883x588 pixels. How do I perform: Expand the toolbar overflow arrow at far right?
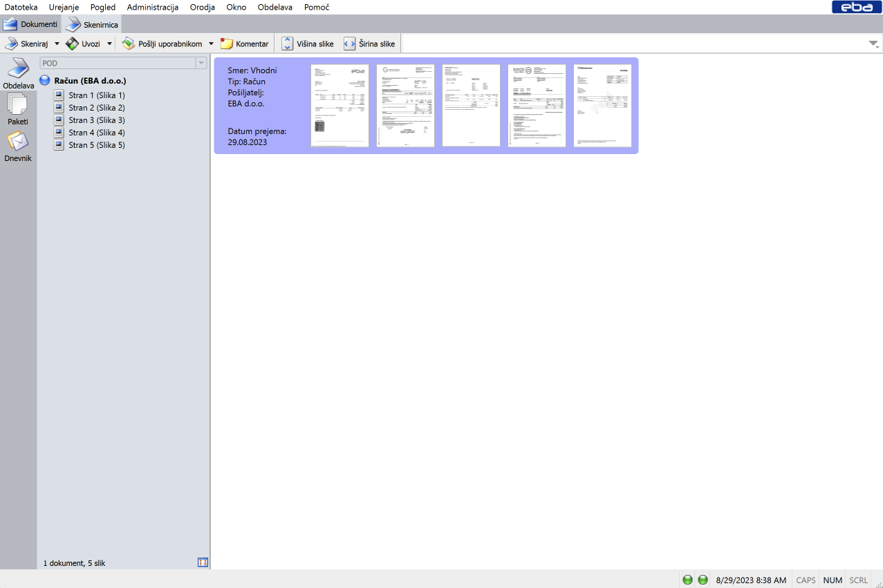pyautogui.click(x=874, y=44)
